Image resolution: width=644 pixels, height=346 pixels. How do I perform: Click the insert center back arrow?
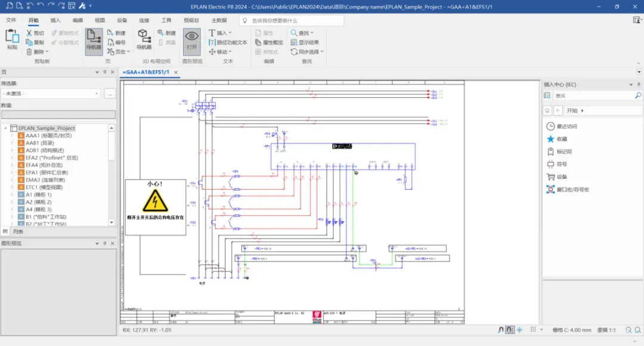point(558,110)
